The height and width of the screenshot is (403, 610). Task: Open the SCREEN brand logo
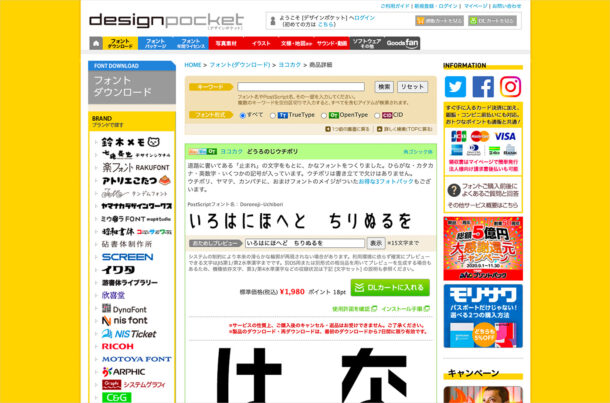pyautogui.click(x=128, y=257)
